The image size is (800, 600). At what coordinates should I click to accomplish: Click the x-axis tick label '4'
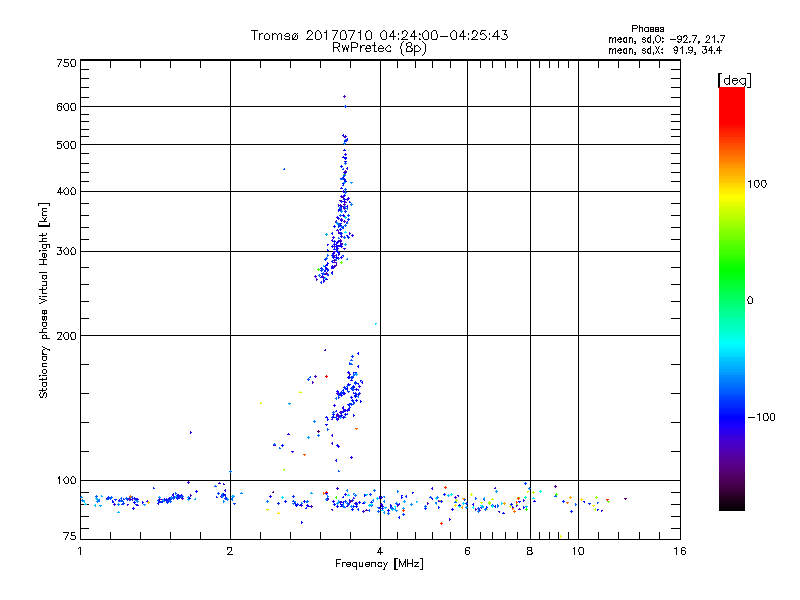[380, 551]
